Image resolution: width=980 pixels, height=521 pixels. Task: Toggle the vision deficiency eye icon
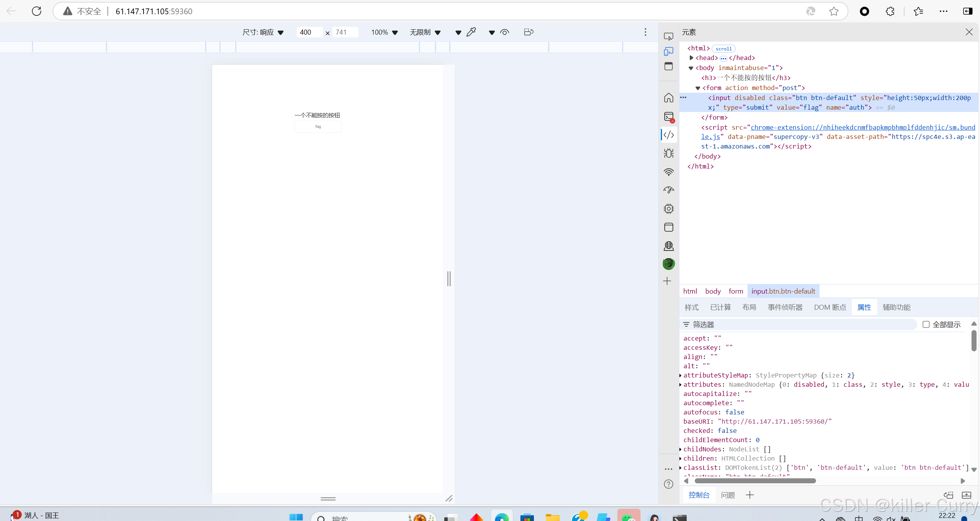505,32
